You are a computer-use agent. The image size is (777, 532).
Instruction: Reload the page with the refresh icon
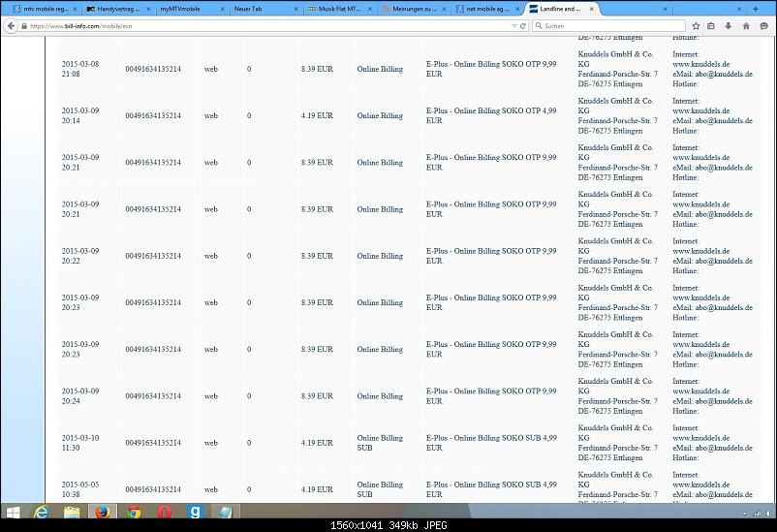click(523, 26)
